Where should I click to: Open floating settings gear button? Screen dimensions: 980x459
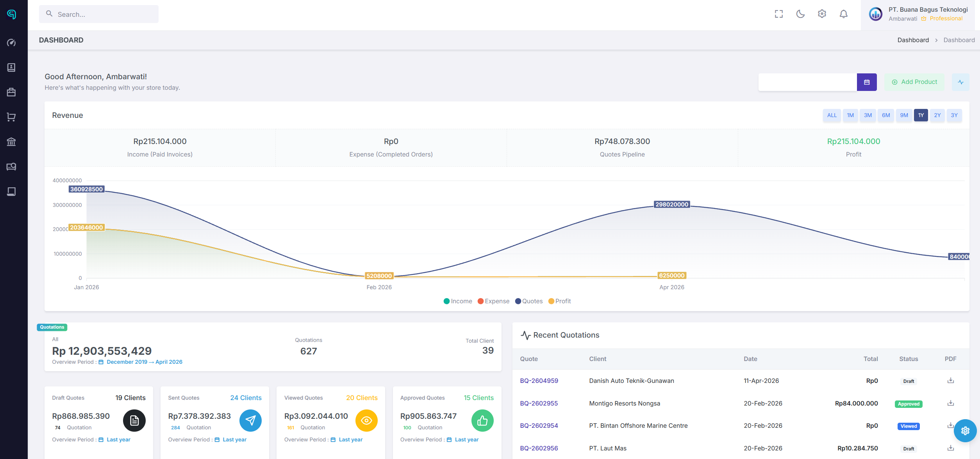pos(965,431)
